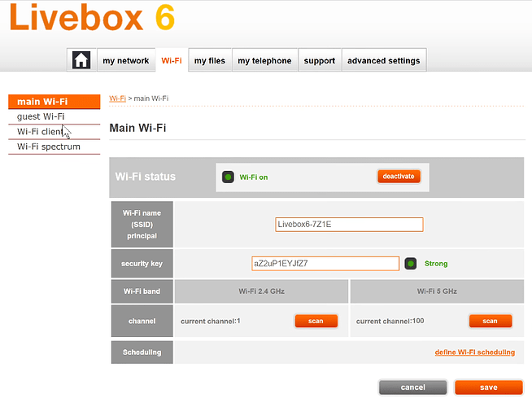The height and width of the screenshot is (407, 532).
Task: Click the Wi-Fi name SSID field
Action: 349,225
